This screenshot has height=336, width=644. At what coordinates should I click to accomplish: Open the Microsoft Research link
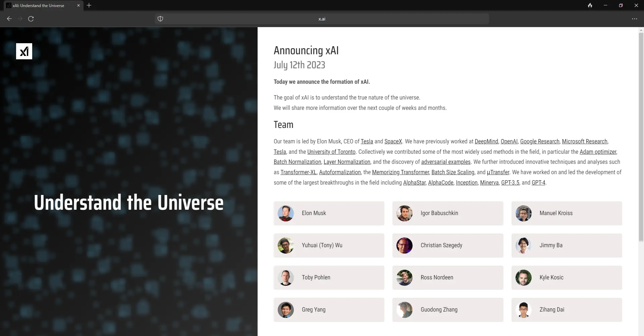[x=585, y=141]
